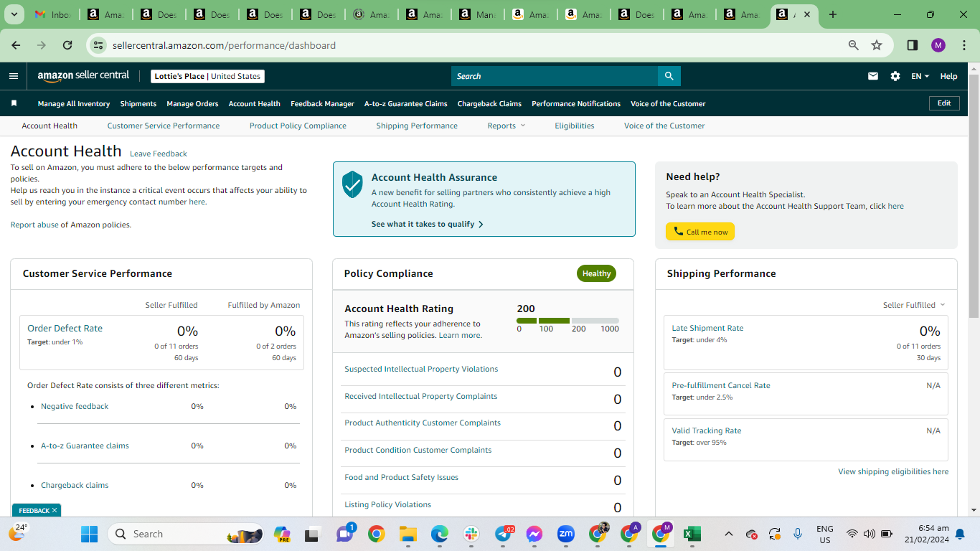The height and width of the screenshot is (551, 980).
Task: Open the notifications bell in the system tray
Action: (x=961, y=534)
